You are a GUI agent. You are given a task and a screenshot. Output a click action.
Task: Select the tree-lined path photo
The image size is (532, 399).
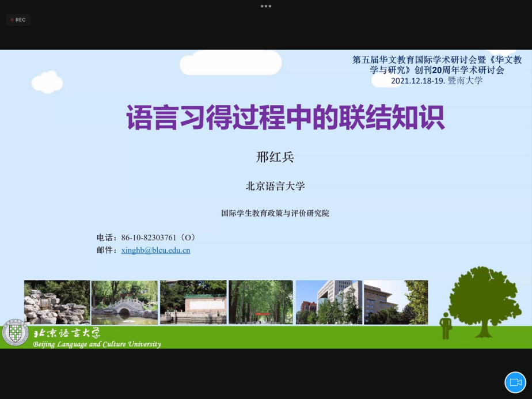tap(261, 302)
